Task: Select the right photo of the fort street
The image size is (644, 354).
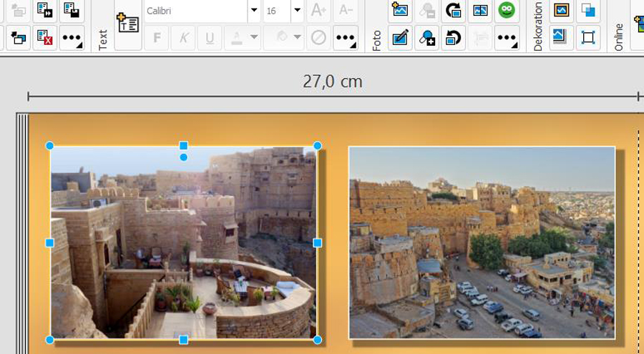Action: pos(482,242)
